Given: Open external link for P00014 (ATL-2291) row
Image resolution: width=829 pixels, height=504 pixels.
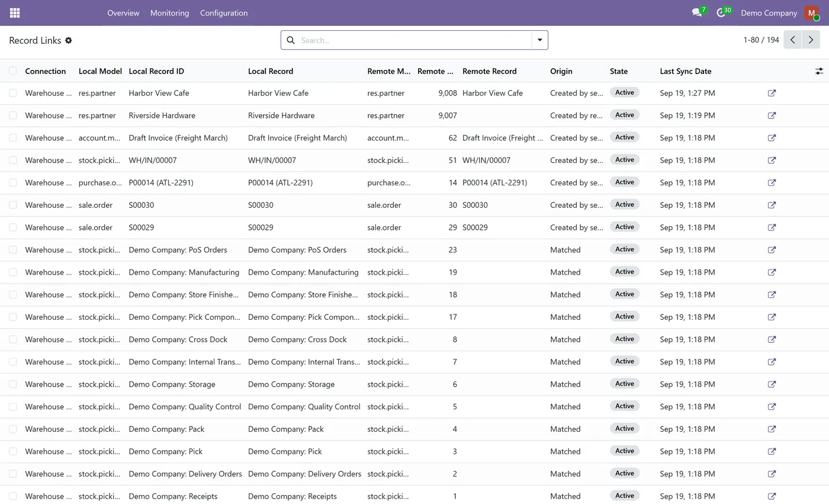Looking at the screenshot, I should coord(772,182).
